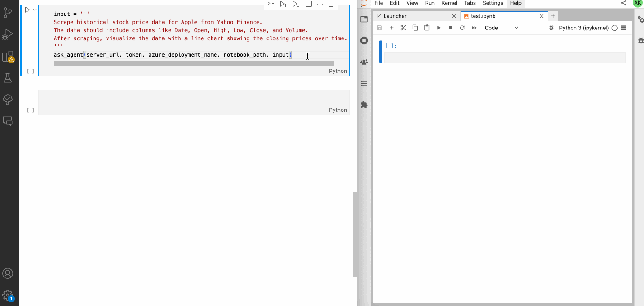This screenshot has height=306, width=644.
Task: Open a new tab with the plus button
Action: (x=553, y=15)
